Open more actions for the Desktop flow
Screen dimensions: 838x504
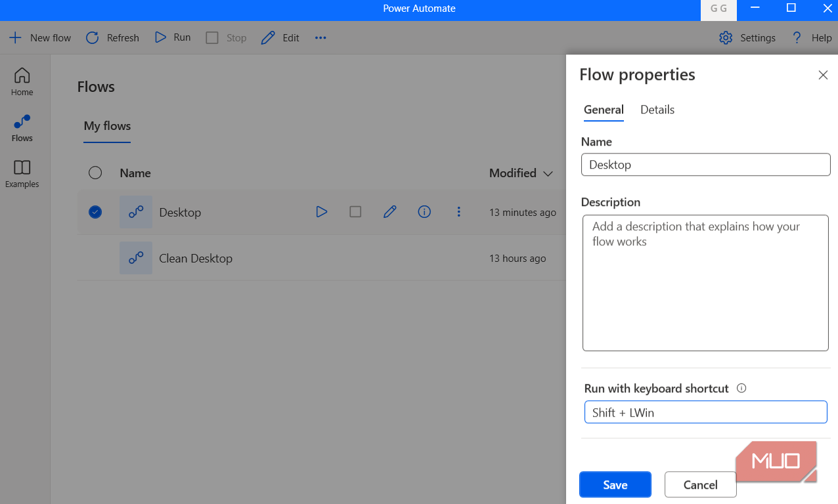point(458,212)
